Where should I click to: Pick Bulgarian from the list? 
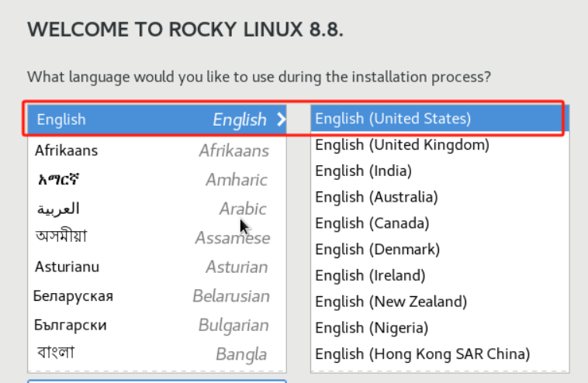[157, 325]
